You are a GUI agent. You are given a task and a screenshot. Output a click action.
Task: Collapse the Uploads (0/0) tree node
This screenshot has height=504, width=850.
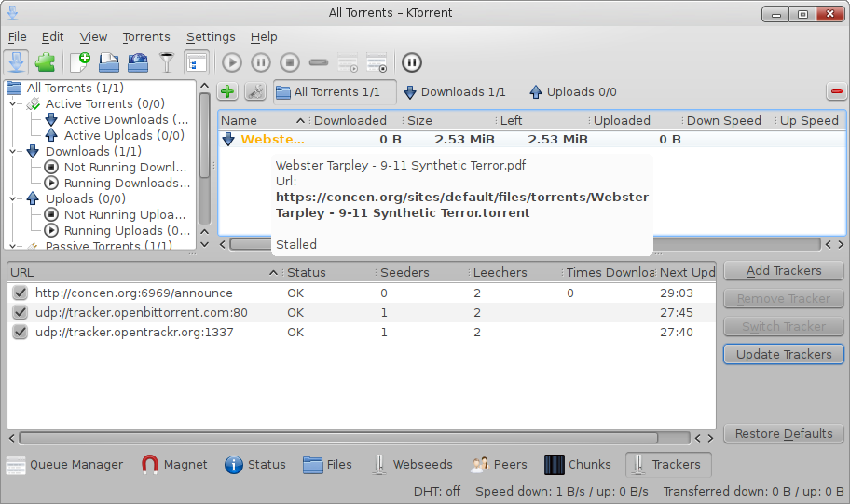click(x=13, y=198)
